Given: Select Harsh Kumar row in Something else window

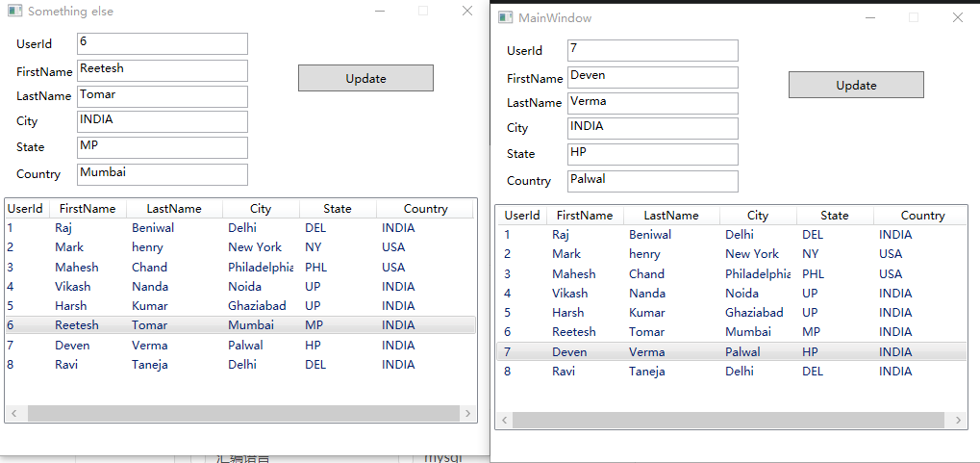Looking at the screenshot, I should 240,306.
